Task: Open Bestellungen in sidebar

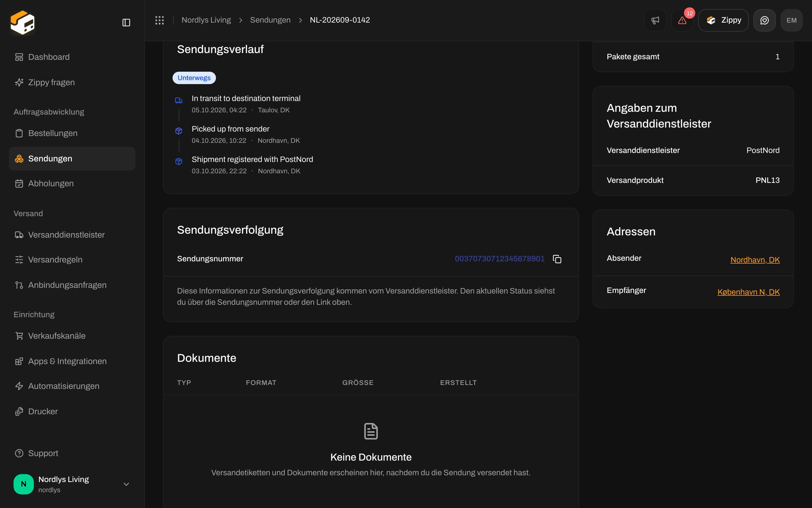Action: (72, 133)
